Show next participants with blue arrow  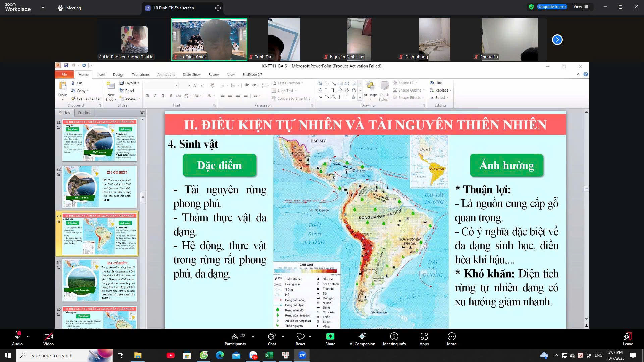coord(557,40)
